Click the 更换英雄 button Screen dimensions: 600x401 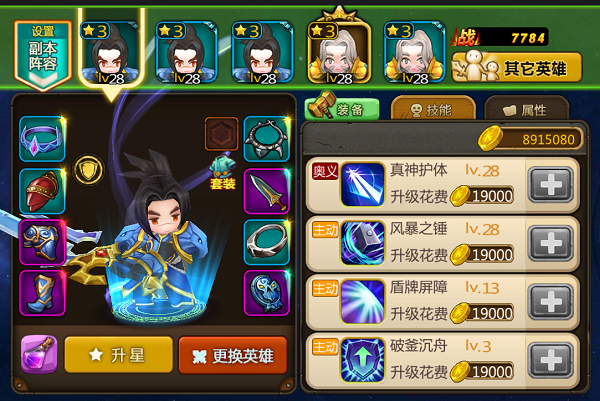(233, 355)
